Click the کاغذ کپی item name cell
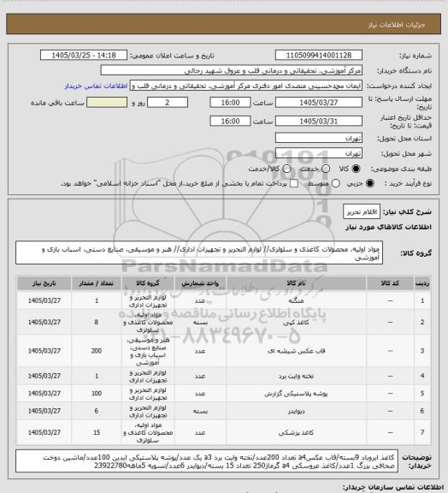 pyautogui.click(x=296, y=323)
